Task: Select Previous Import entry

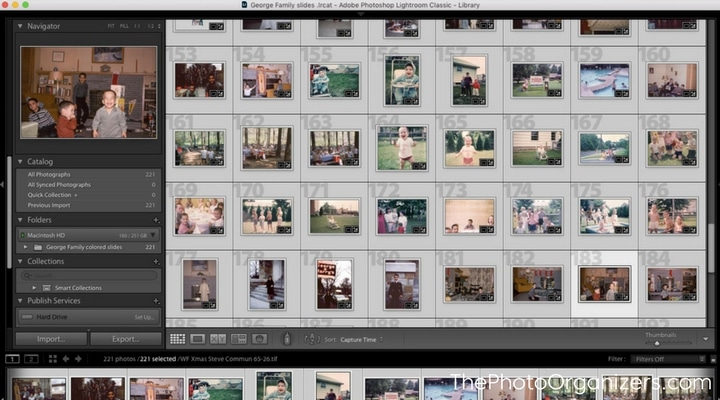Action: tap(90, 205)
